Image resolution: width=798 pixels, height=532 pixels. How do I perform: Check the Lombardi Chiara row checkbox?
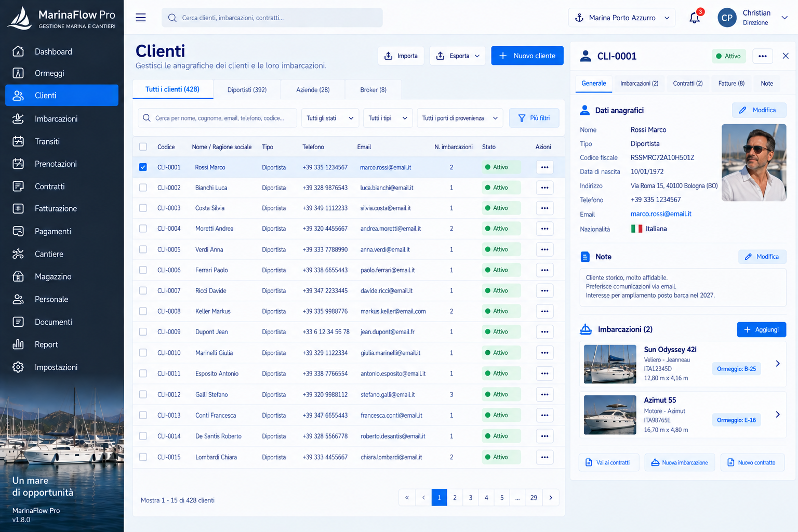[143, 457]
